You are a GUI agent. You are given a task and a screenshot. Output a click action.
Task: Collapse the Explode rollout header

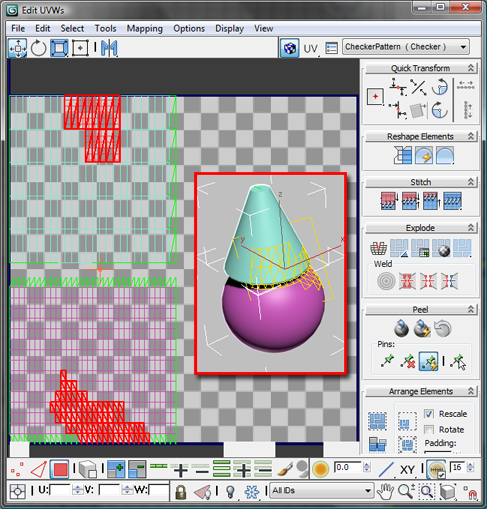click(421, 228)
